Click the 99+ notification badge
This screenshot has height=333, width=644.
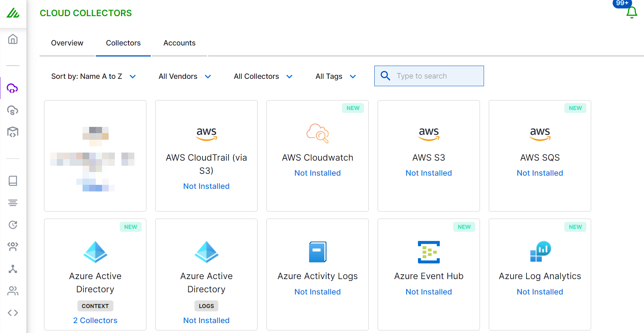tap(622, 3)
